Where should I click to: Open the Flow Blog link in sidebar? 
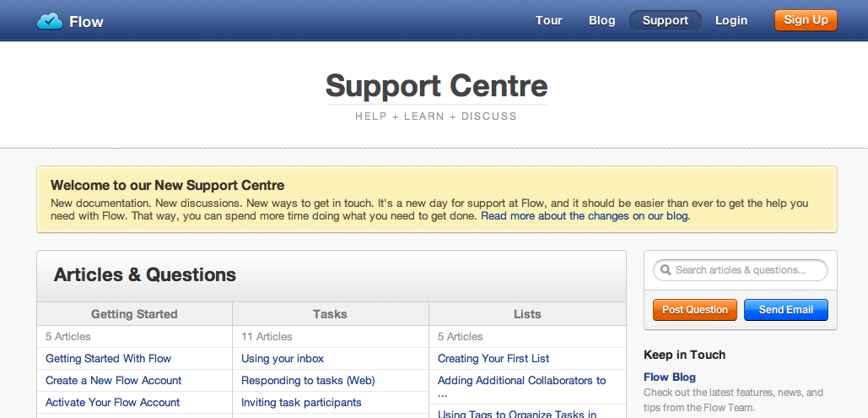(669, 377)
